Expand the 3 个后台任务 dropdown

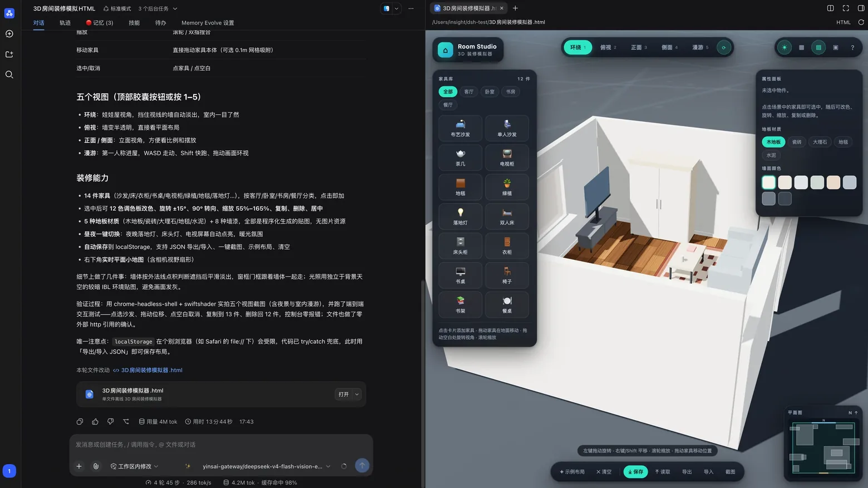coord(158,9)
